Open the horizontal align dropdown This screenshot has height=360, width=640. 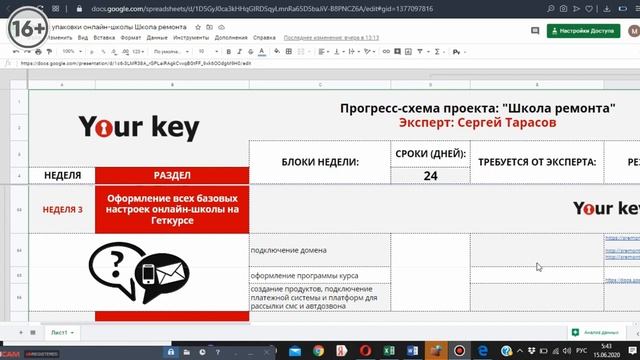324,51
